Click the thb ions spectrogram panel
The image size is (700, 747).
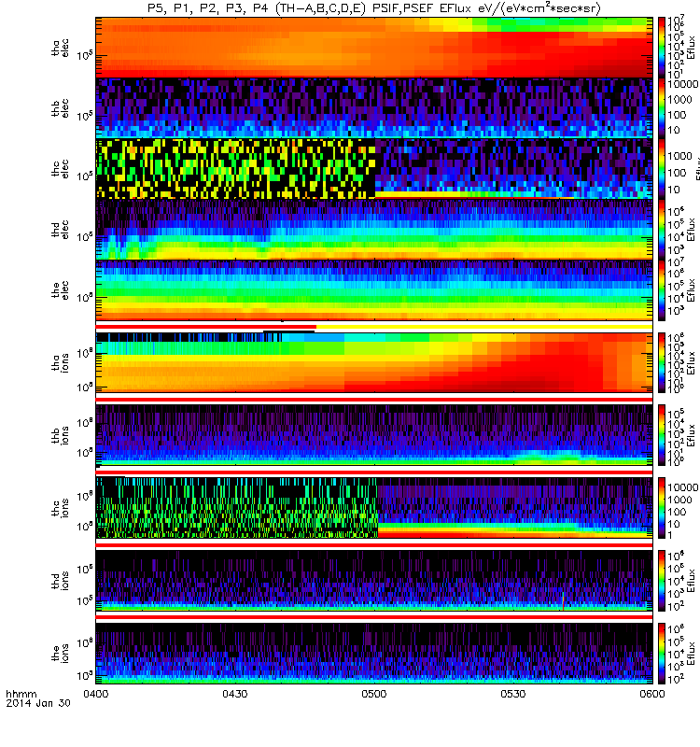374,435
